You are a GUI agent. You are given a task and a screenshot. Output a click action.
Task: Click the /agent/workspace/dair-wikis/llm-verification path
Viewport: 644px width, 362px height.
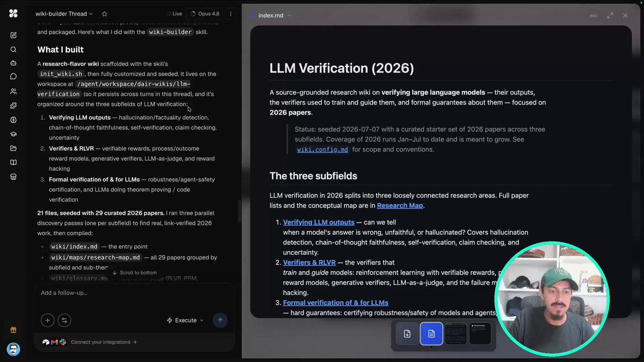(x=114, y=89)
